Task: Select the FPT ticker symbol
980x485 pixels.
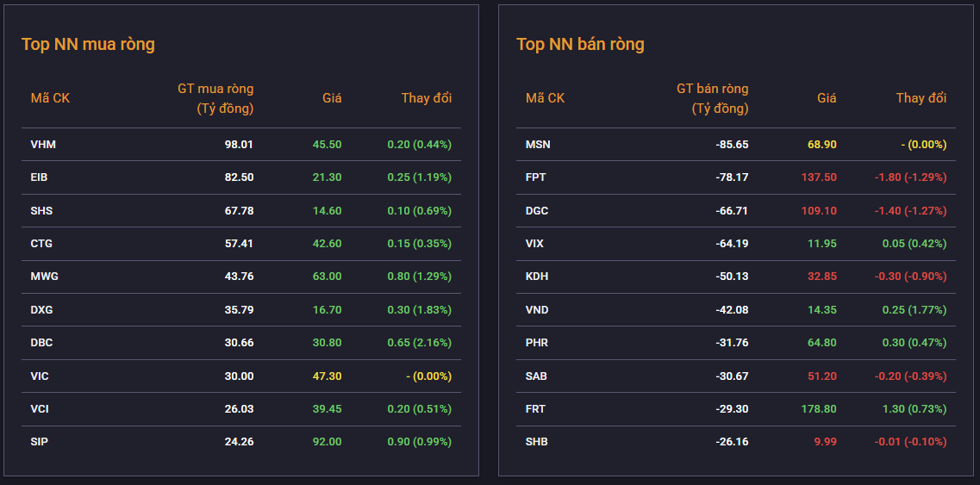Action: tap(535, 177)
